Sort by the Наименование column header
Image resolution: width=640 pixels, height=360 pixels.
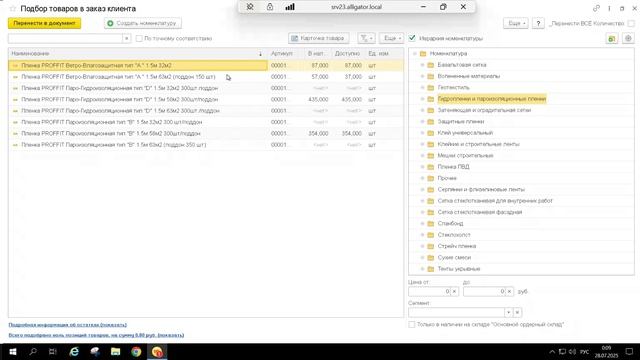138,53
